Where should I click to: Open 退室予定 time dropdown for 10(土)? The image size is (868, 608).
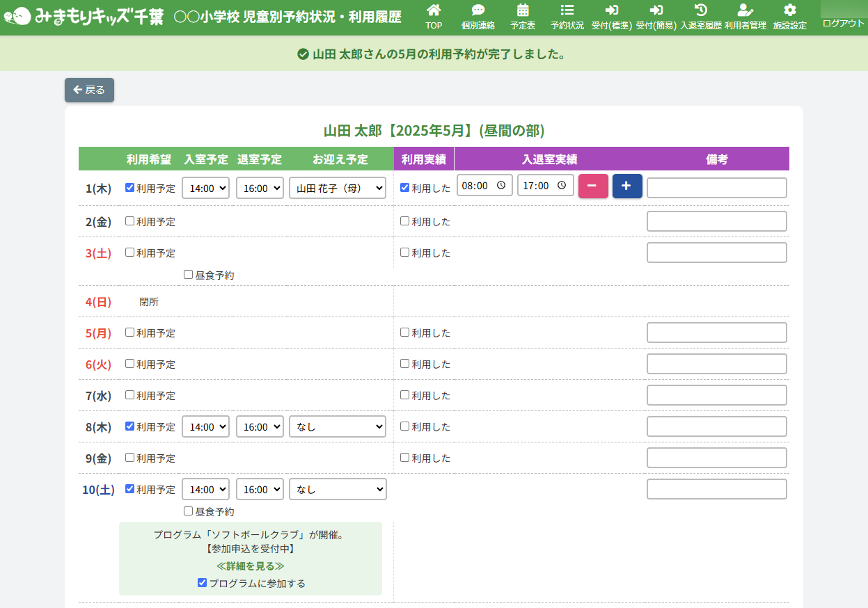(260, 489)
